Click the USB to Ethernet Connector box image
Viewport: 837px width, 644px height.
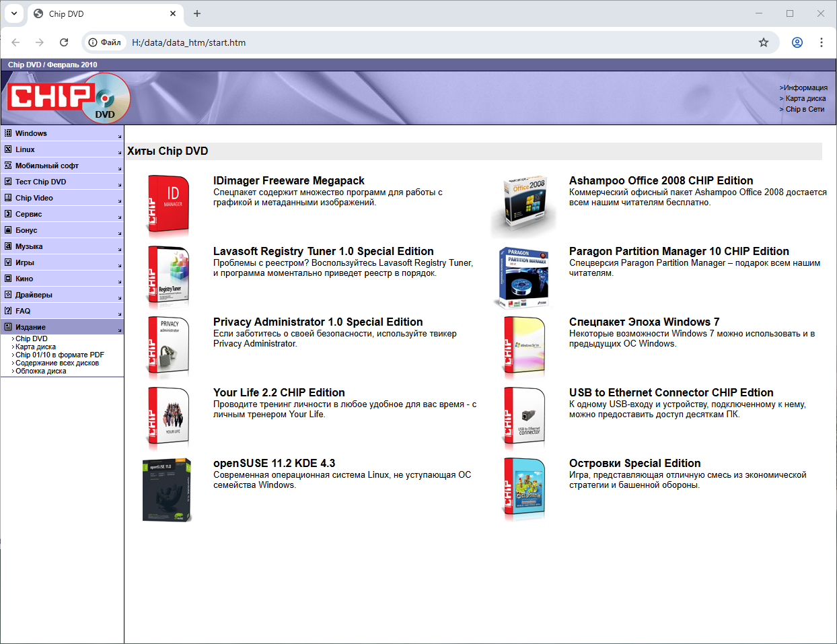tap(524, 418)
